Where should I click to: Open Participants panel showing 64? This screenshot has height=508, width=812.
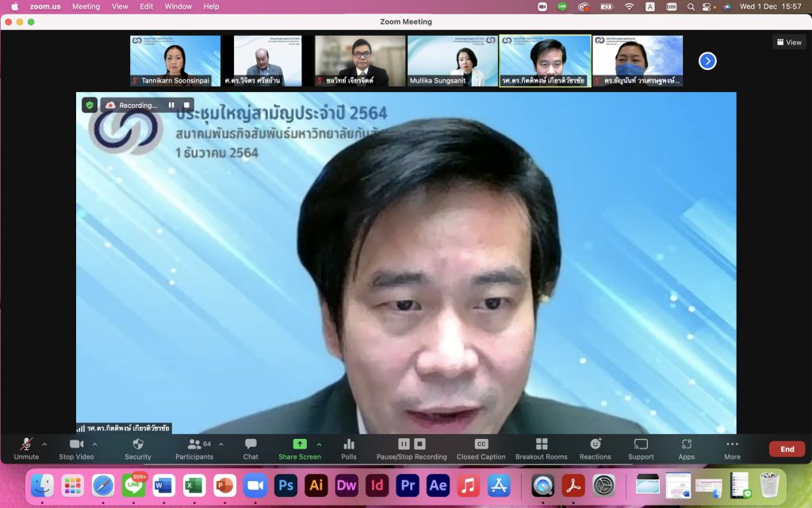pyautogui.click(x=194, y=449)
